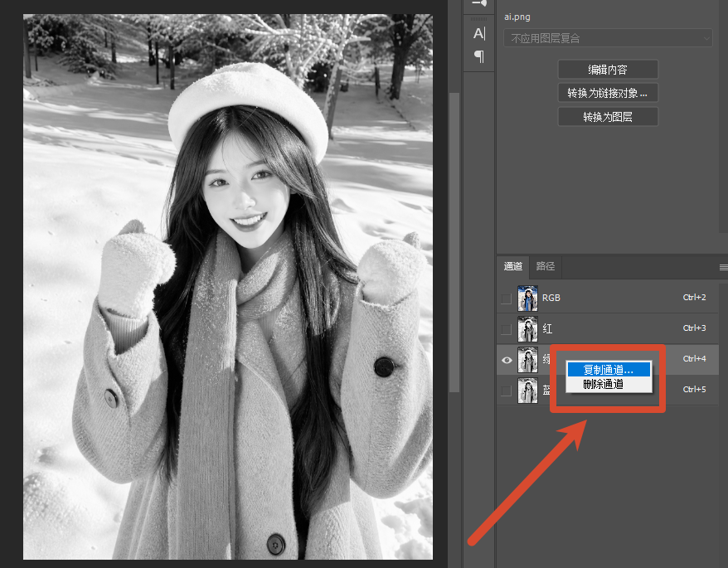Select the Ctrl+4 channel thumbnail
This screenshot has height=568, width=728.
tap(528, 360)
